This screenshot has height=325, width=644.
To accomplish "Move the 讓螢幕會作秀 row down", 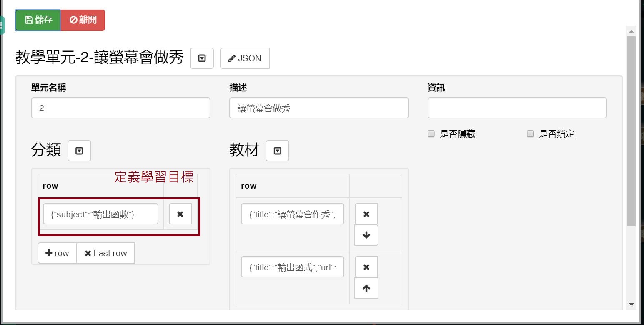I will 366,235.
